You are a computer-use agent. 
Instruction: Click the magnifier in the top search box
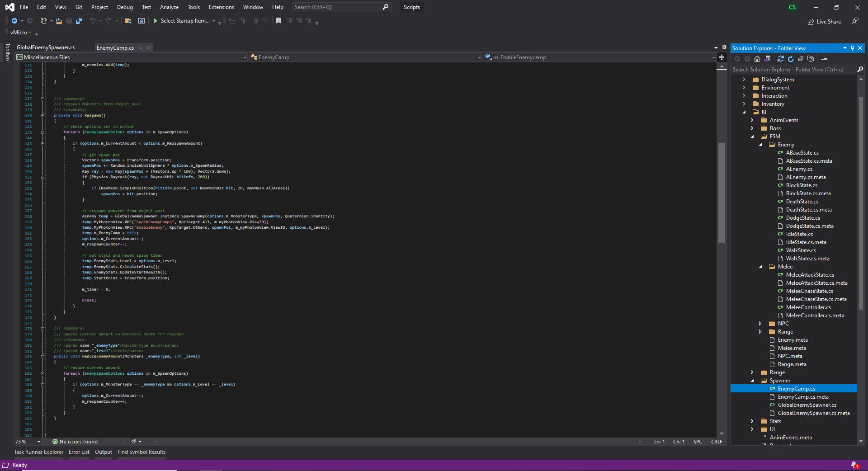pos(385,7)
